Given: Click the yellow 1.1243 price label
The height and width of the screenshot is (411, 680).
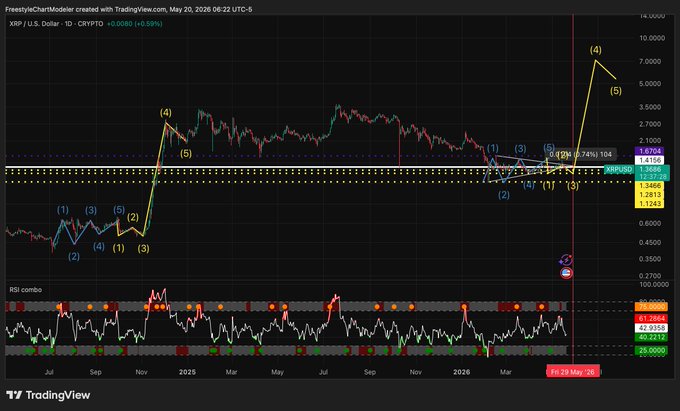Looking at the screenshot, I should tap(649, 204).
